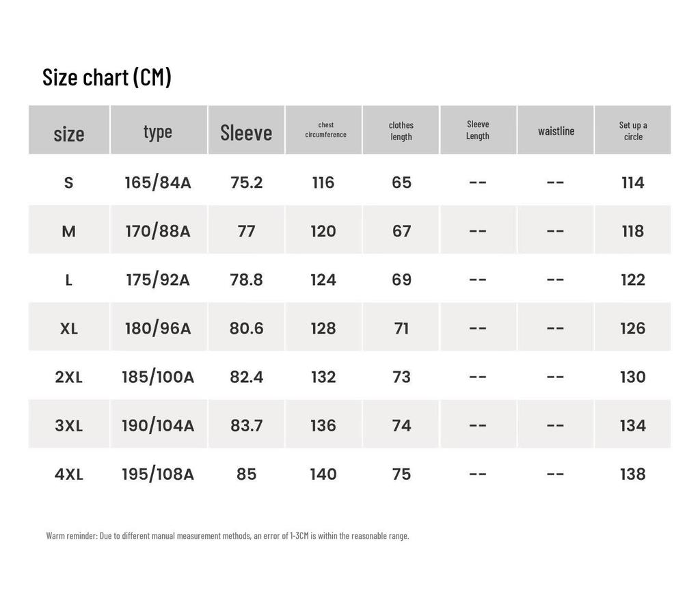Click the warm reminder note text
This screenshot has width=700, height=592.
click(x=228, y=535)
